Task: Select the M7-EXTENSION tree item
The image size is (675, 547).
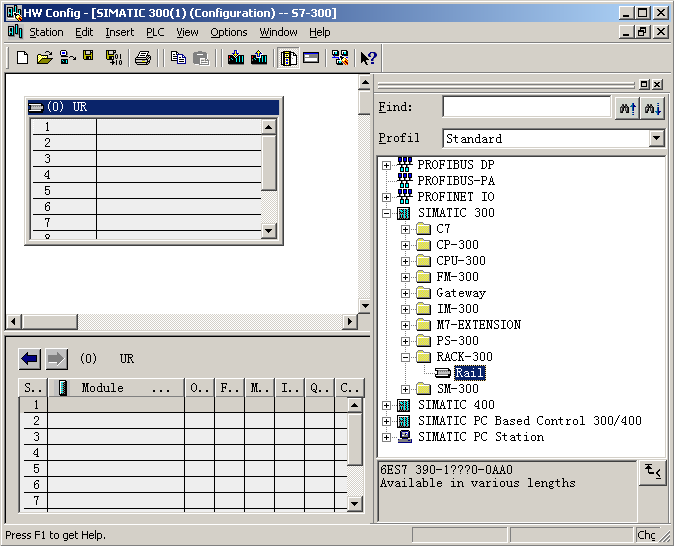Action: pos(479,325)
